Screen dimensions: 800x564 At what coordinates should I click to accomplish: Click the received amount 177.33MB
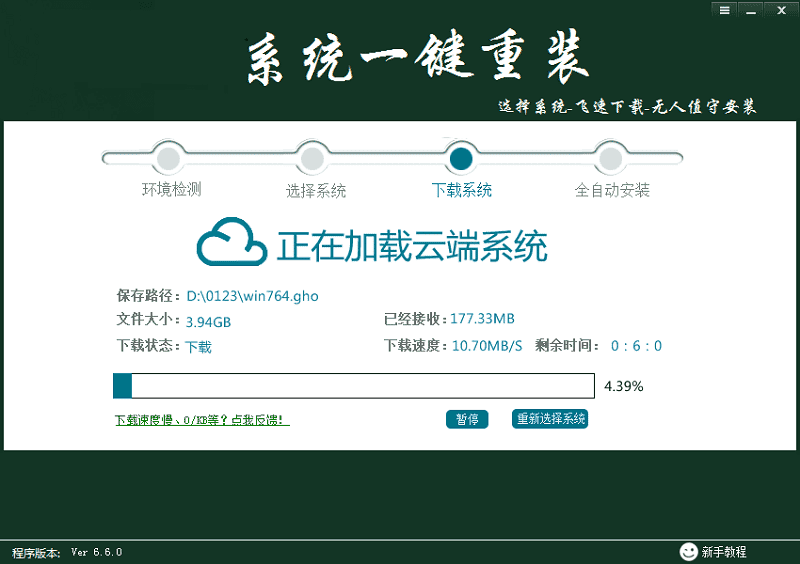click(482, 318)
